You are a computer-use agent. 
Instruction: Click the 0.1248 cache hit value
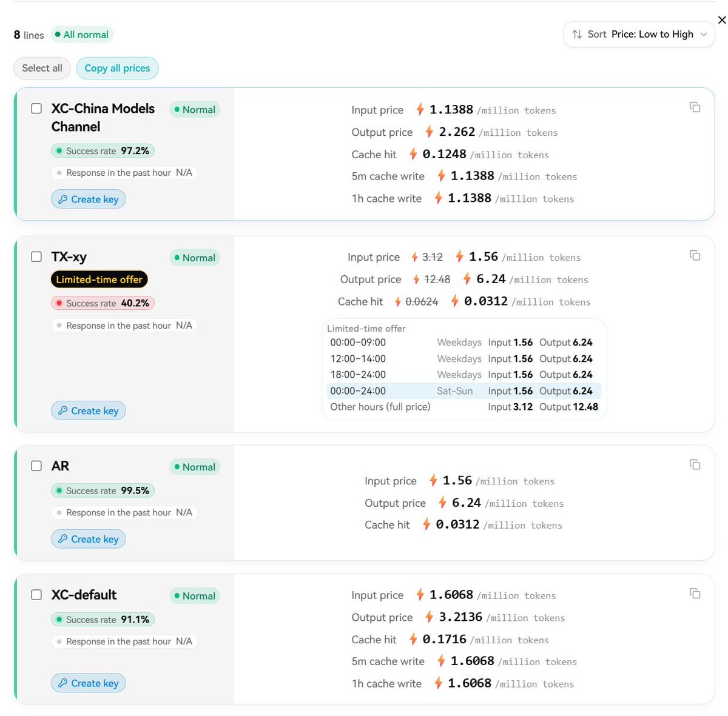(444, 154)
